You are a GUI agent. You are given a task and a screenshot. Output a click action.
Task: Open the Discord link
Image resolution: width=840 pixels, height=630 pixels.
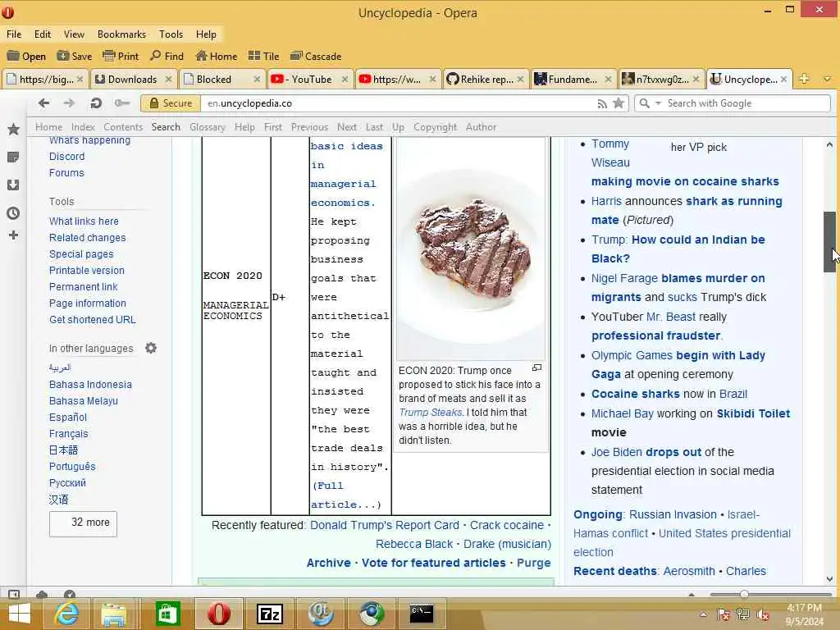coord(67,157)
